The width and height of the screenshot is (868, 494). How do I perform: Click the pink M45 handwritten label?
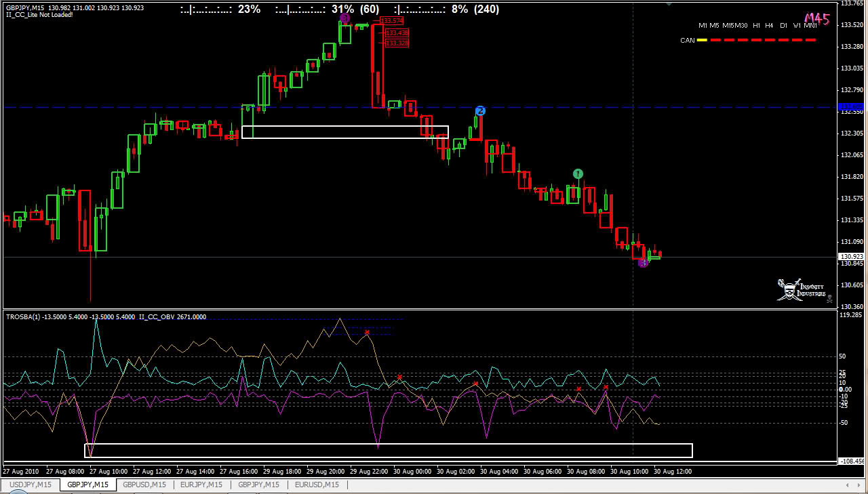pos(817,19)
